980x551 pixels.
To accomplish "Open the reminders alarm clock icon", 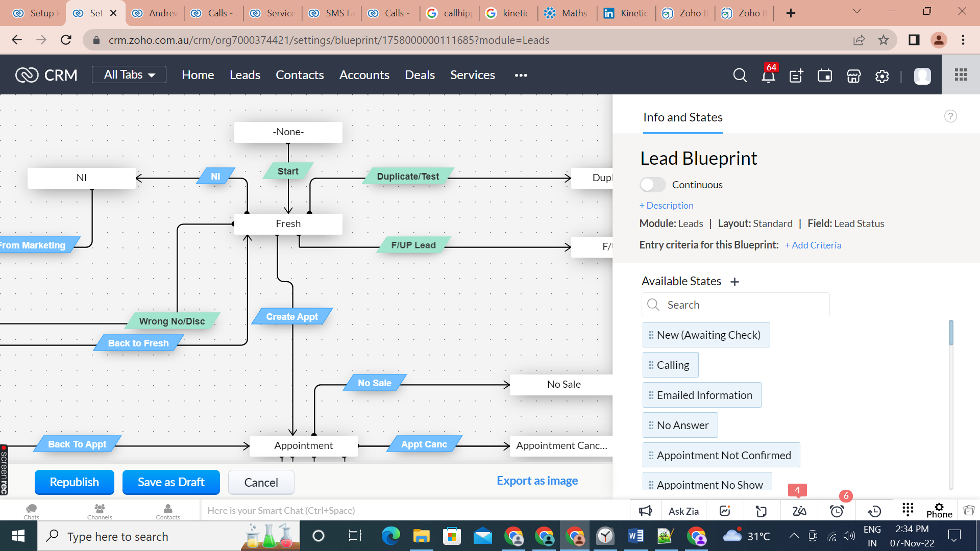I will (x=837, y=511).
